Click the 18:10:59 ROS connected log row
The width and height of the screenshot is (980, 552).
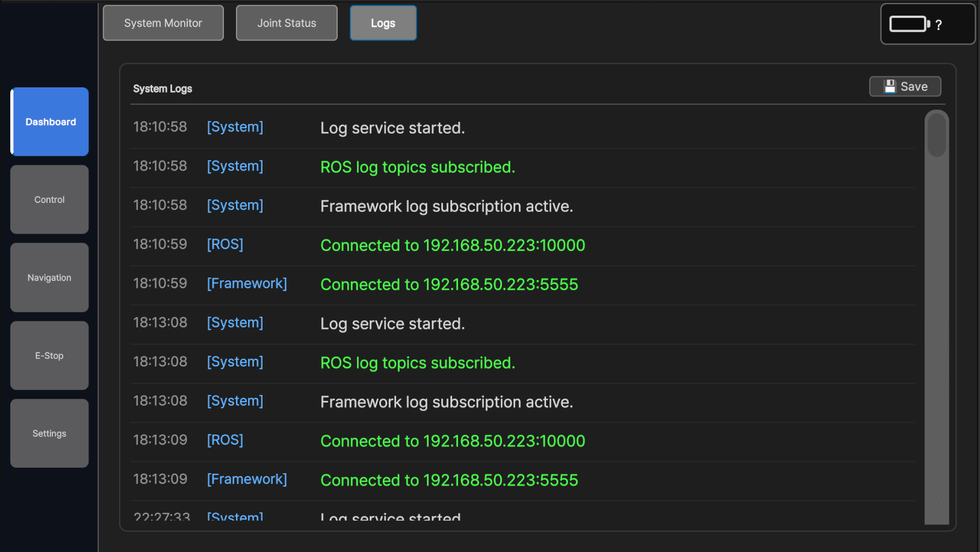(452, 246)
